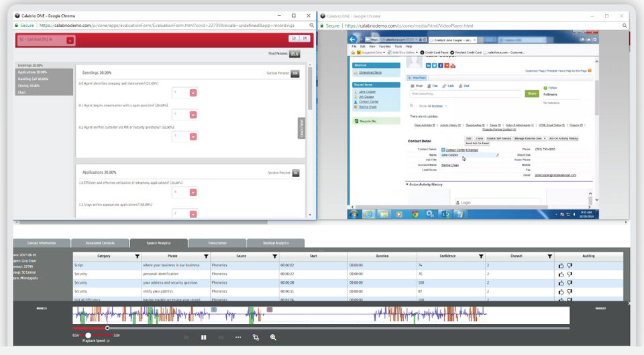Thumbs down the Script phrase row
The image size is (644, 355).
pos(570,266)
